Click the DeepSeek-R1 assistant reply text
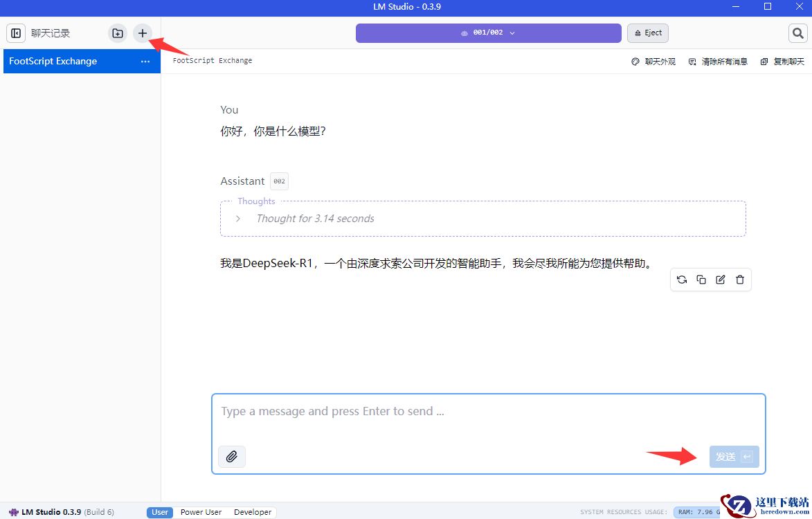812x519 pixels. [436, 264]
